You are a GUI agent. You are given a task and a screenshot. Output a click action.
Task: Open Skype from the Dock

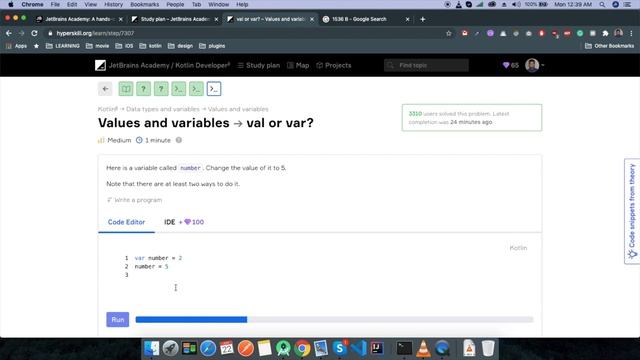340,349
